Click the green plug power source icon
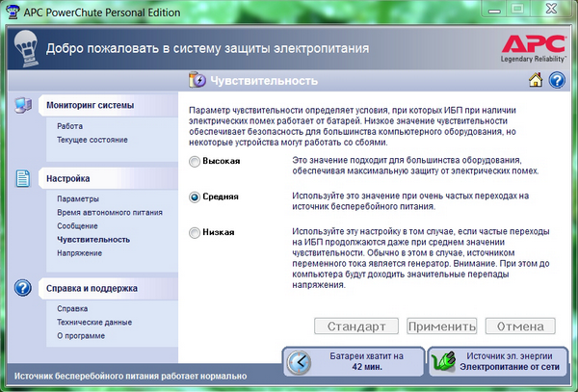This screenshot has height=392, width=578. point(443,361)
